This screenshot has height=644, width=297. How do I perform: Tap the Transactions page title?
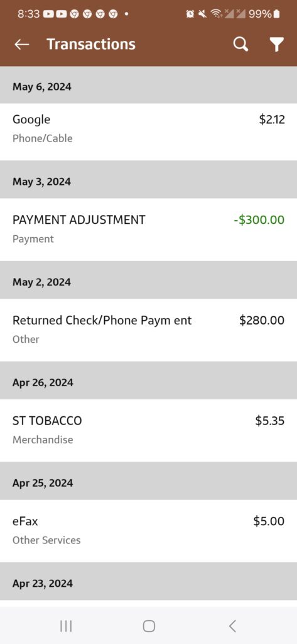click(x=91, y=44)
